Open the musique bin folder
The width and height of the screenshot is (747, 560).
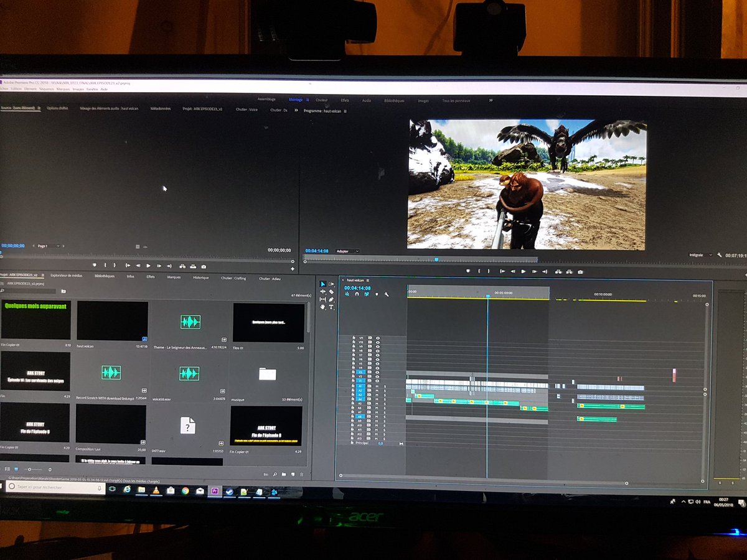coord(268,374)
